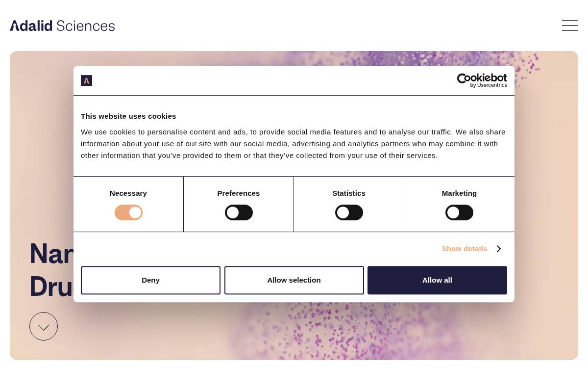Click the Preferences category label
The height and width of the screenshot is (368, 588).
pyautogui.click(x=239, y=193)
